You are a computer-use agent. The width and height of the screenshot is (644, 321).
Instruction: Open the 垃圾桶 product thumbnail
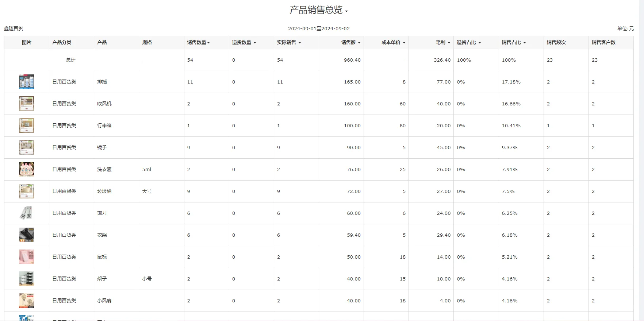[27, 191]
